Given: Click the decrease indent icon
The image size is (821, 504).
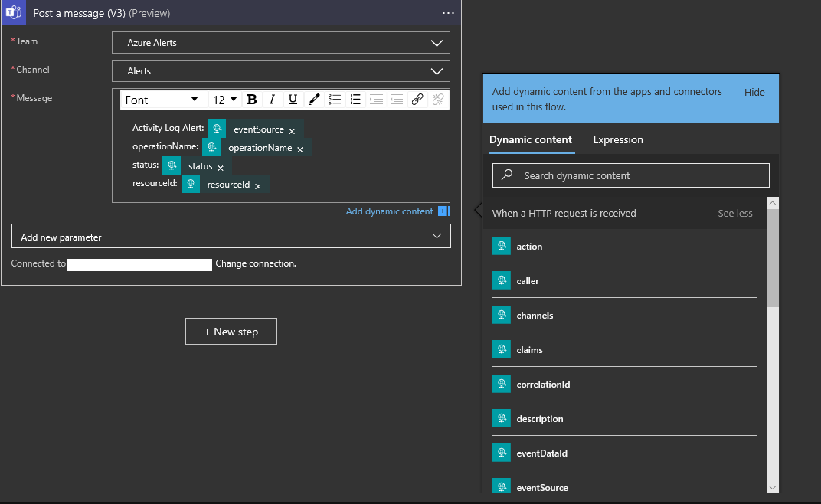Looking at the screenshot, I should pyautogui.click(x=397, y=100).
